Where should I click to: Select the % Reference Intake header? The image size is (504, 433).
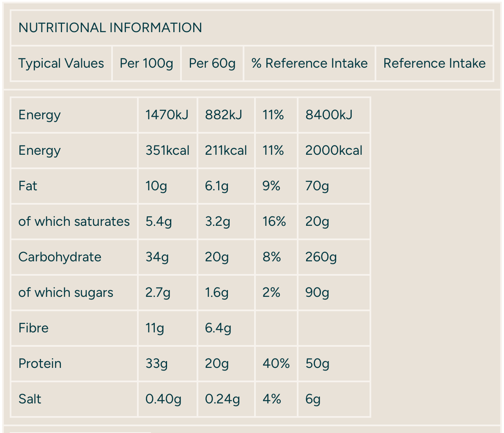point(309,63)
